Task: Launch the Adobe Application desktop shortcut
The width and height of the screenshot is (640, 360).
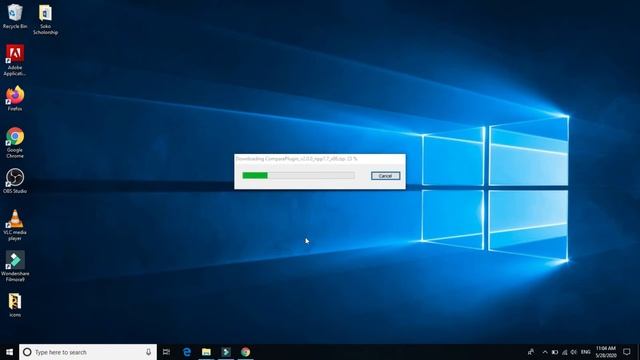Action: 15,60
